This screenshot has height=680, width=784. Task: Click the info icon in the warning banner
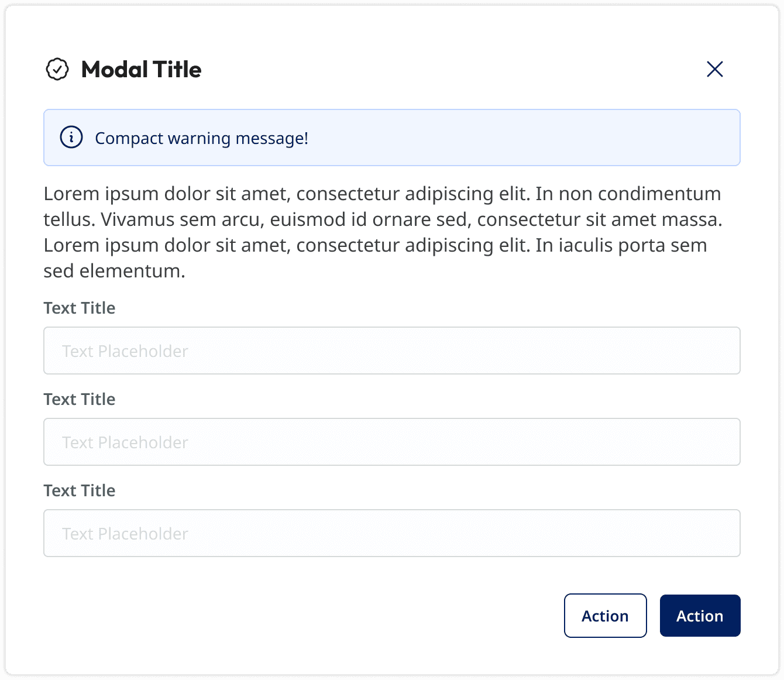tap(71, 138)
